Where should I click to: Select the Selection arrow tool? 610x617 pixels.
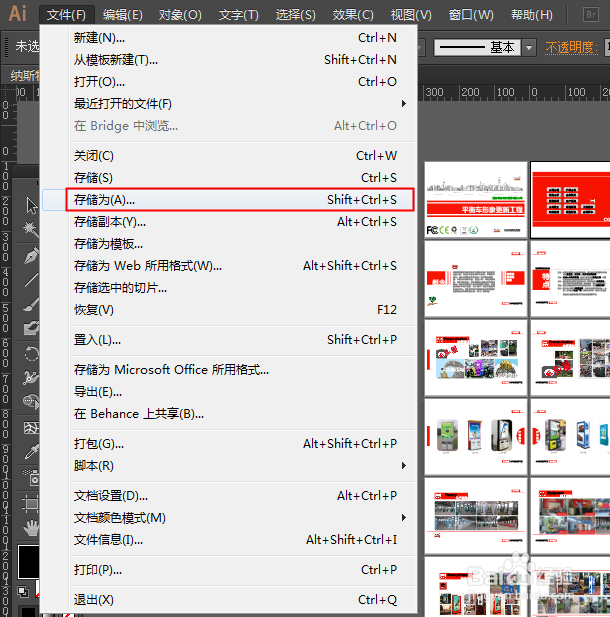click(31, 205)
